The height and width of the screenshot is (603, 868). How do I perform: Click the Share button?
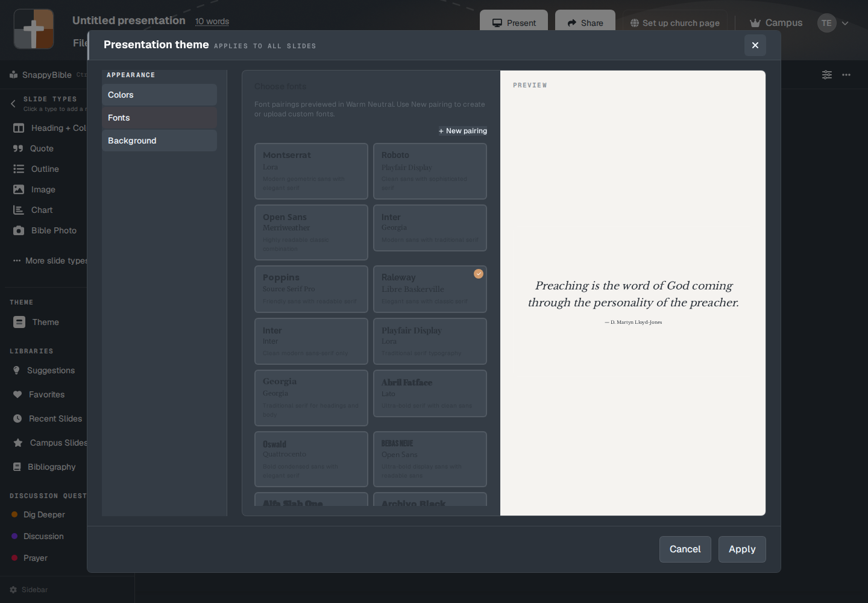[x=585, y=23]
